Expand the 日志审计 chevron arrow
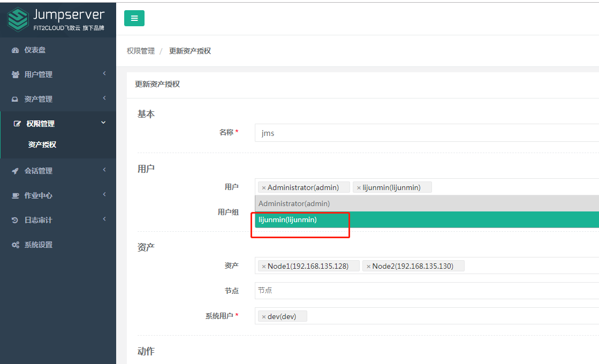 104,219
